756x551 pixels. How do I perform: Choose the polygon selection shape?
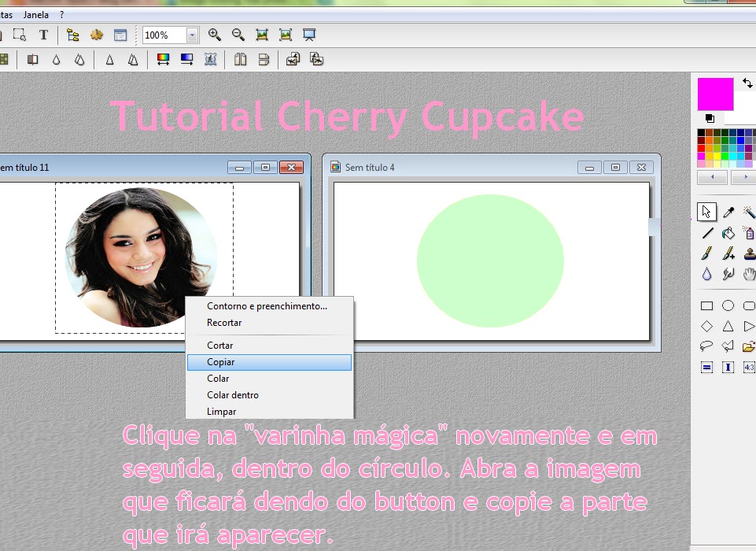click(x=728, y=346)
